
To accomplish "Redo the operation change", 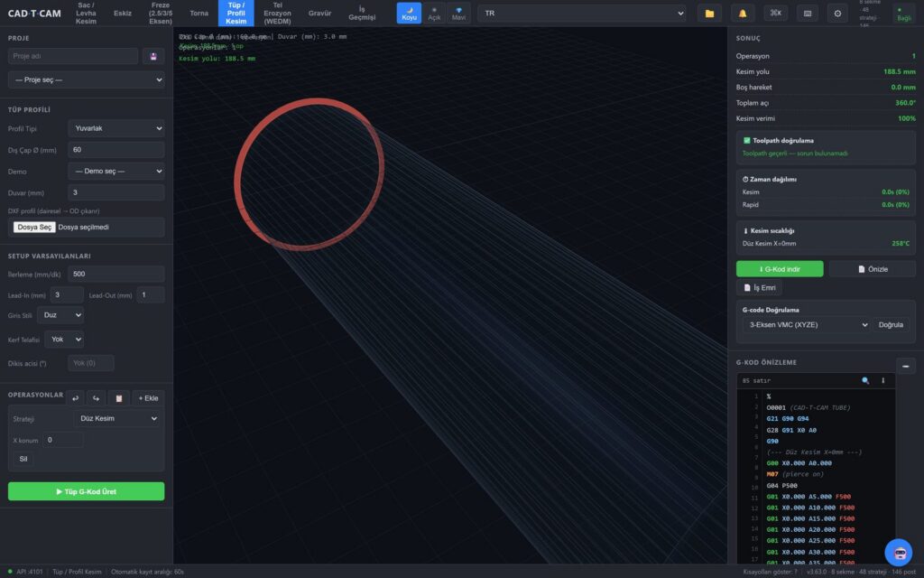I will (96, 398).
